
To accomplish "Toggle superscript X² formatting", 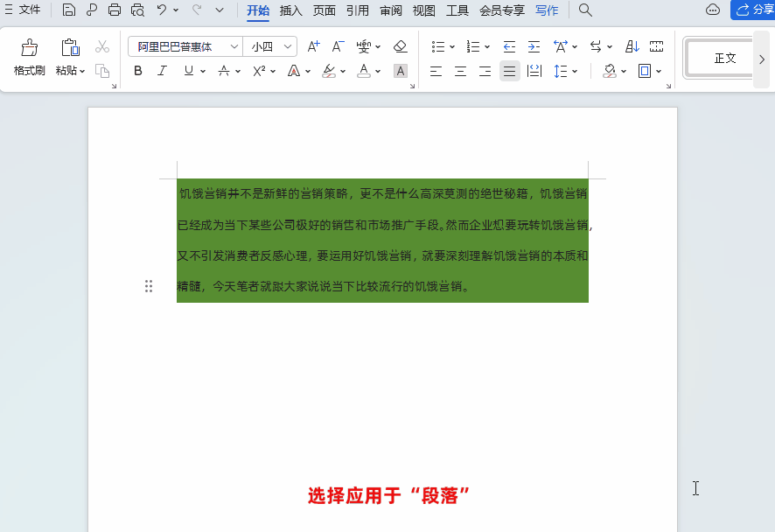I will (259, 71).
